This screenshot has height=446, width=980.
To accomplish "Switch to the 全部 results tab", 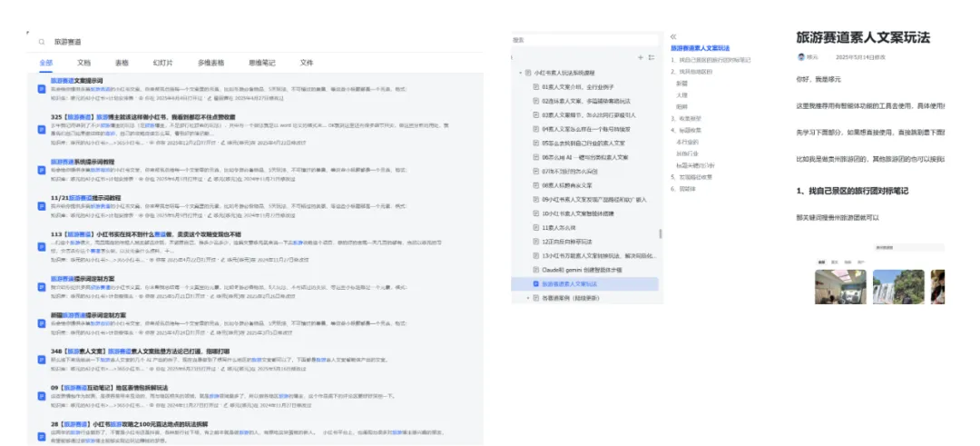I will coord(45,63).
